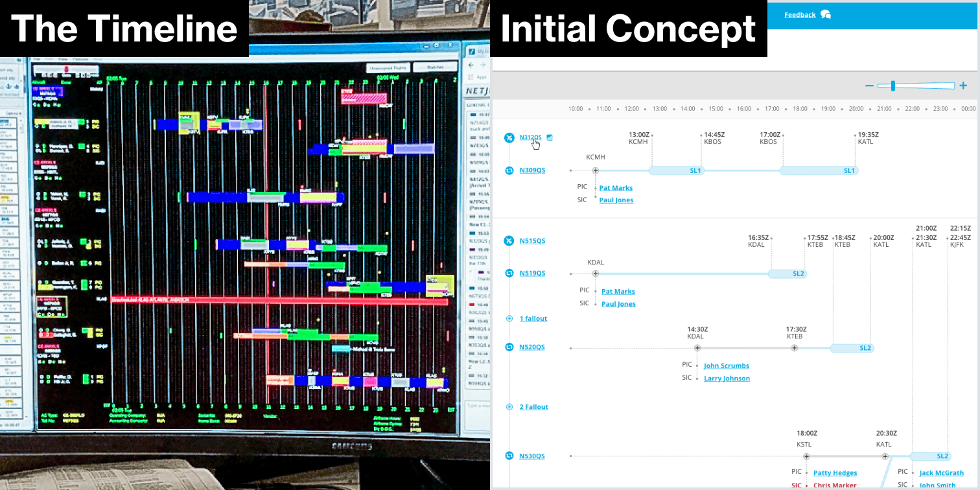Click the minus zoom out button
The image size is (980, 490).
[869, 86]
